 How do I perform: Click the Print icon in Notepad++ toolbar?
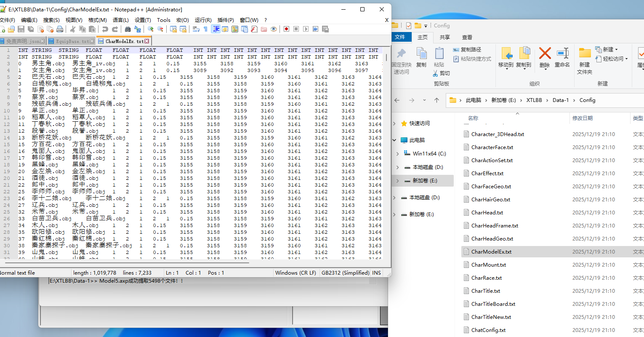pyautogui.click(x=60, y=29)
